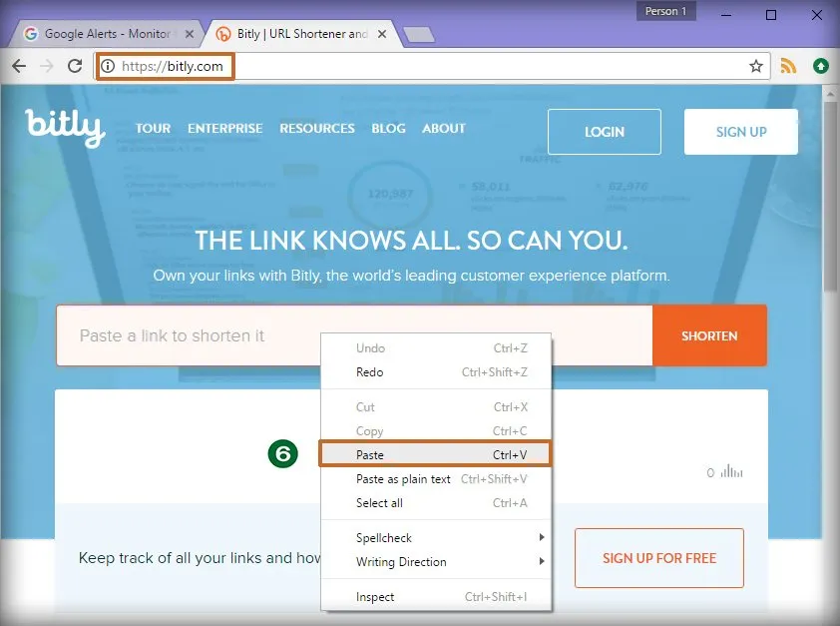View site information icon in address bar
840x626 pixels.
(108, 66)
